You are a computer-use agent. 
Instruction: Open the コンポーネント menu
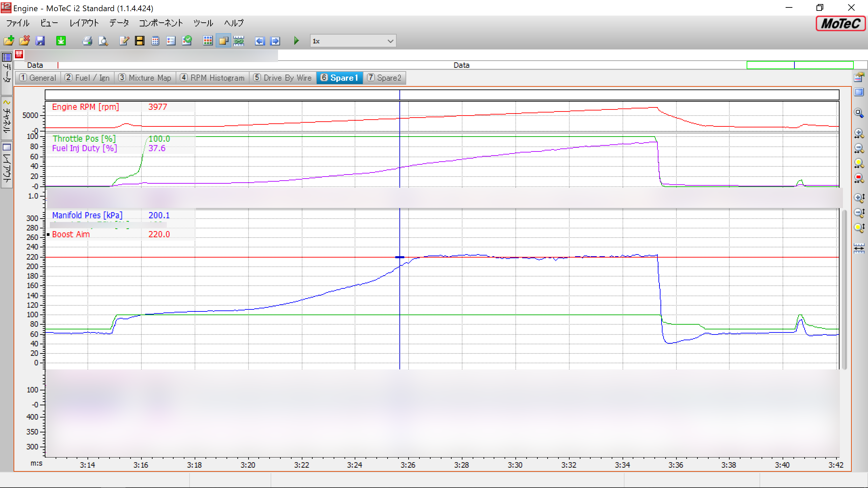coord(161,23)
